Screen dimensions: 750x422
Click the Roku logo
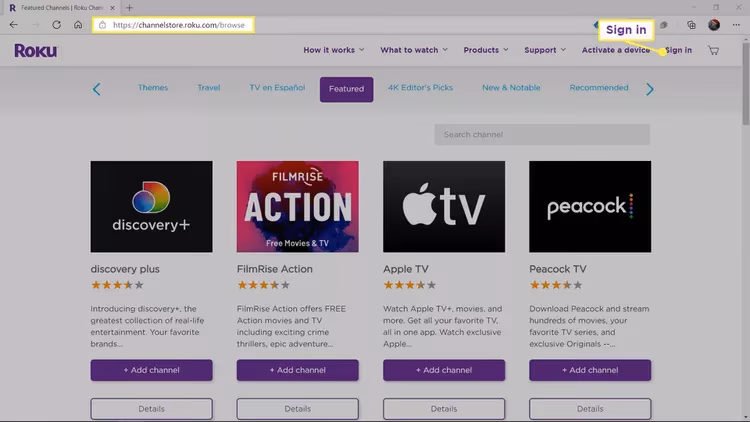pos(36,50)
